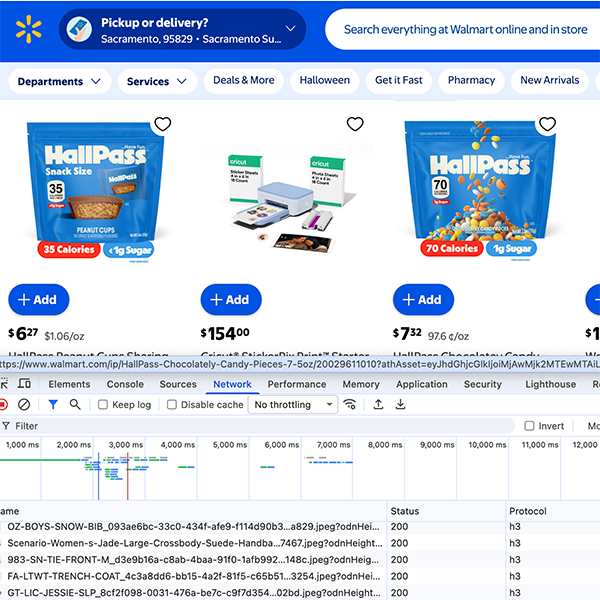Viewport: 600px width, 600px height.
Task: Add the $6.27 HallPass Peanut Cups
Action: coord(39,300)
